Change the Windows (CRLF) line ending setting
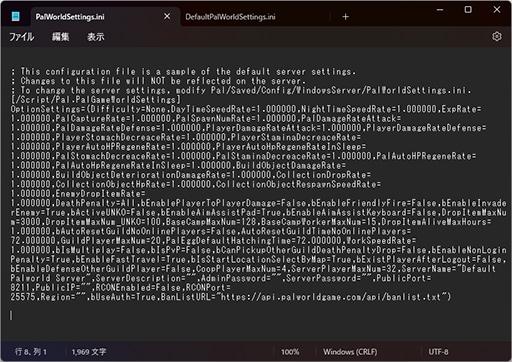Screen dimensions: 512x362 point(350,352)
